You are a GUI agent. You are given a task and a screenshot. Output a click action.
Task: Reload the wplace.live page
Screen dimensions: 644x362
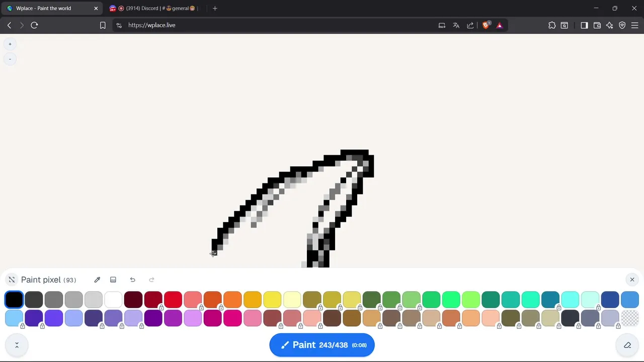(34, 25)
